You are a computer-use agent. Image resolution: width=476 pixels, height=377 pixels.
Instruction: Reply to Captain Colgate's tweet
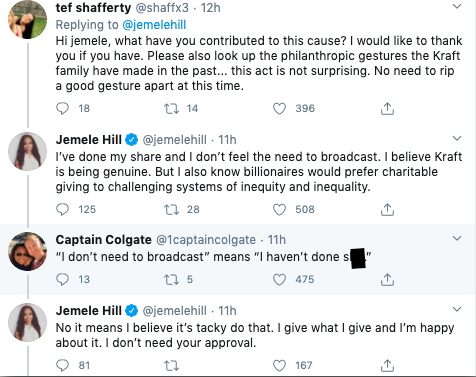[x=62, y=279]
